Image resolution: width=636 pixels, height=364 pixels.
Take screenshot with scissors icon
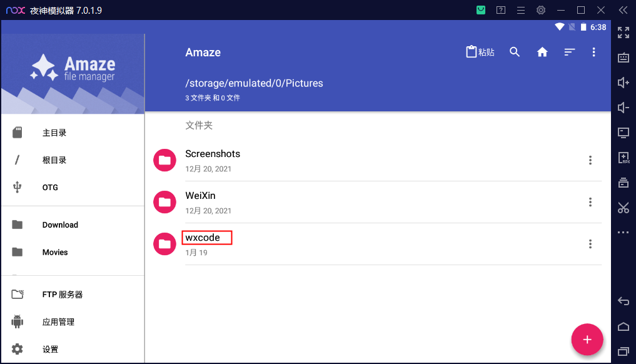coord(623,208)
